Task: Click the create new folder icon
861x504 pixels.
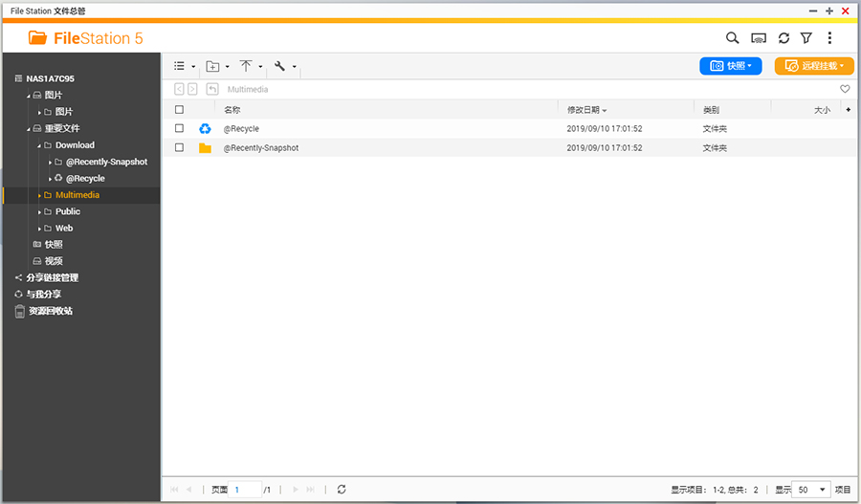Action: [212, 66]
